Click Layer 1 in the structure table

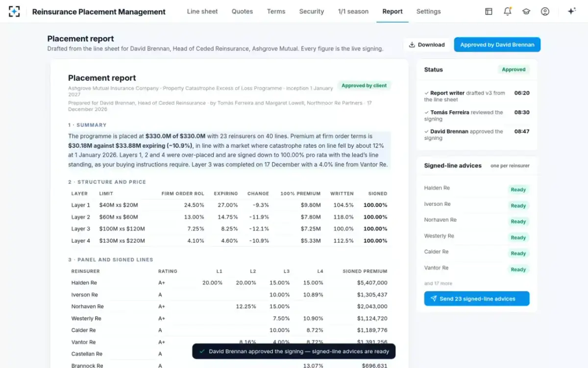[x=80, y=205]
